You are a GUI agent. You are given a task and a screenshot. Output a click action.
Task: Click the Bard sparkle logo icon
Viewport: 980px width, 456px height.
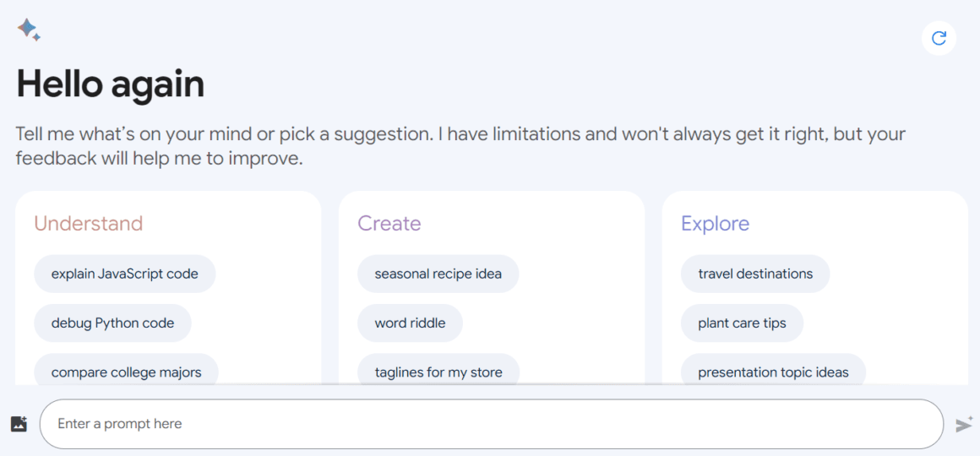coord(29,30)
